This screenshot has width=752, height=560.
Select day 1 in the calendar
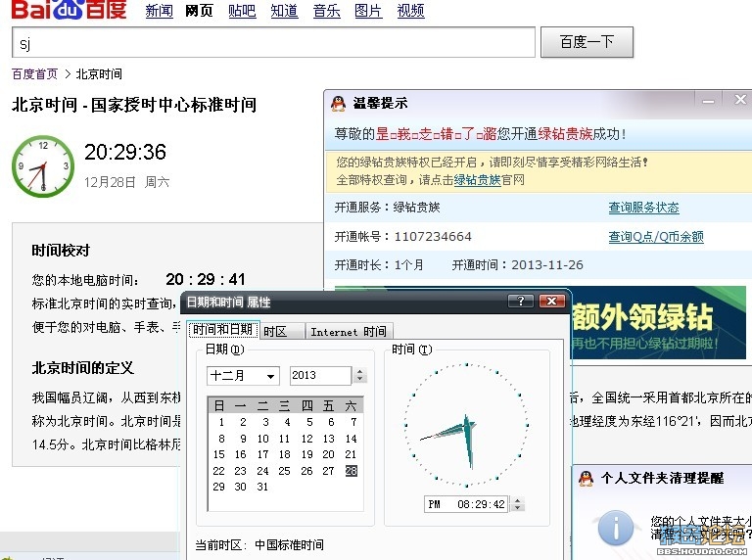pos(221,422)
